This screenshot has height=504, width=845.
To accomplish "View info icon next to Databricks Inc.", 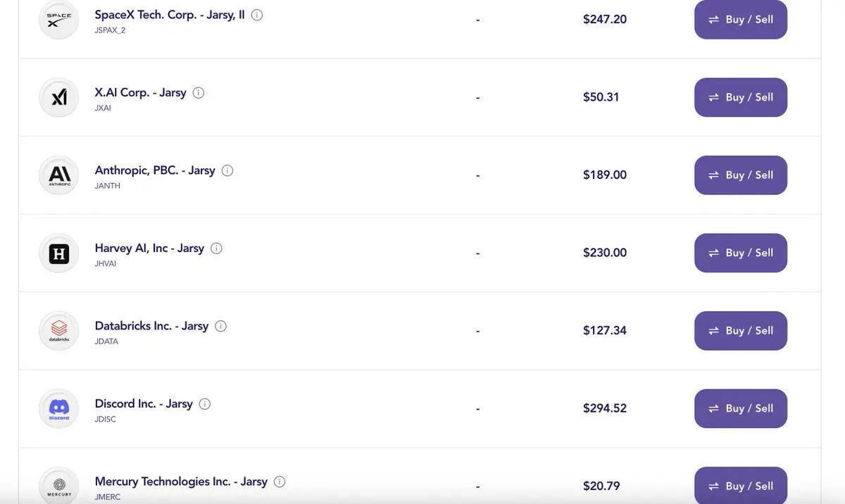I will click(x=221, y=326).
